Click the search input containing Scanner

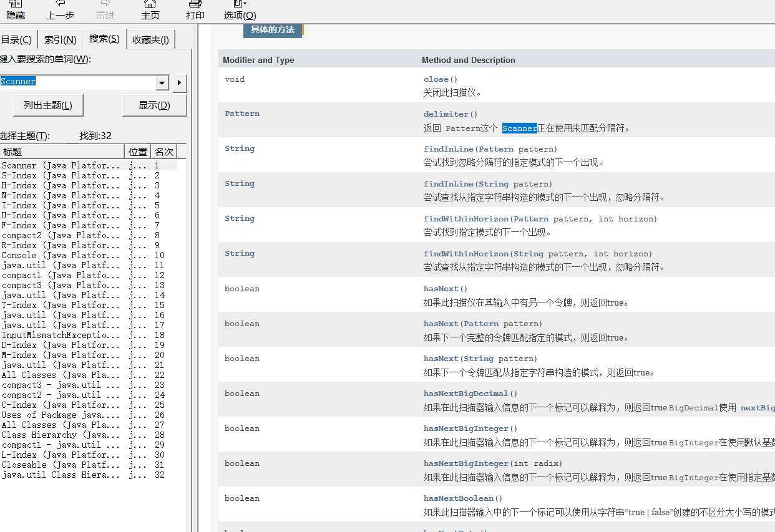pyautogui.click(x=78, y=82)
